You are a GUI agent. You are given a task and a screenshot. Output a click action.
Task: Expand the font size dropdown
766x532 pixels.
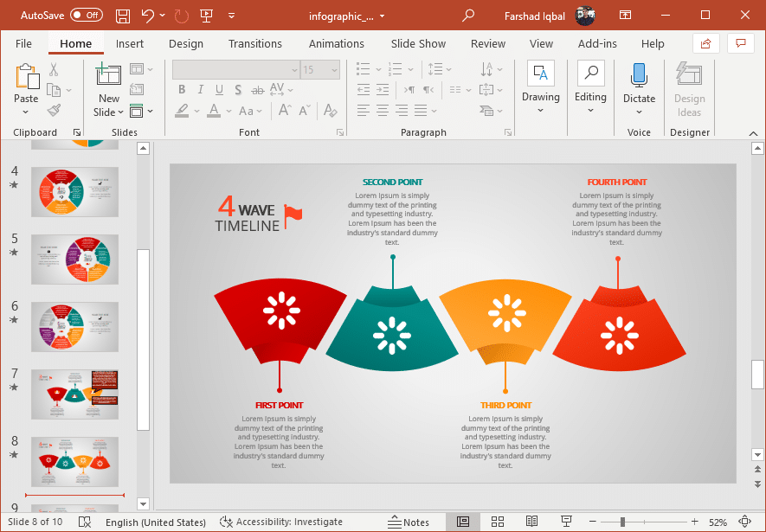point(333,70)
